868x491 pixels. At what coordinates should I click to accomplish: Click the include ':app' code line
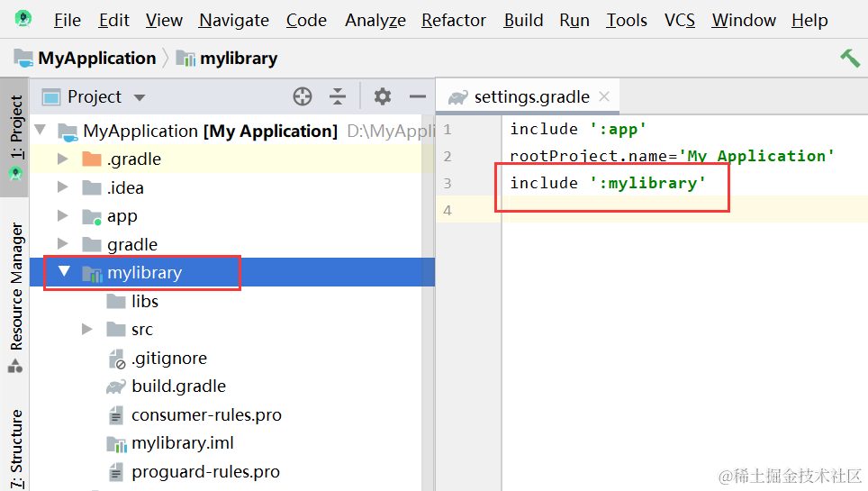pos(578,129)
